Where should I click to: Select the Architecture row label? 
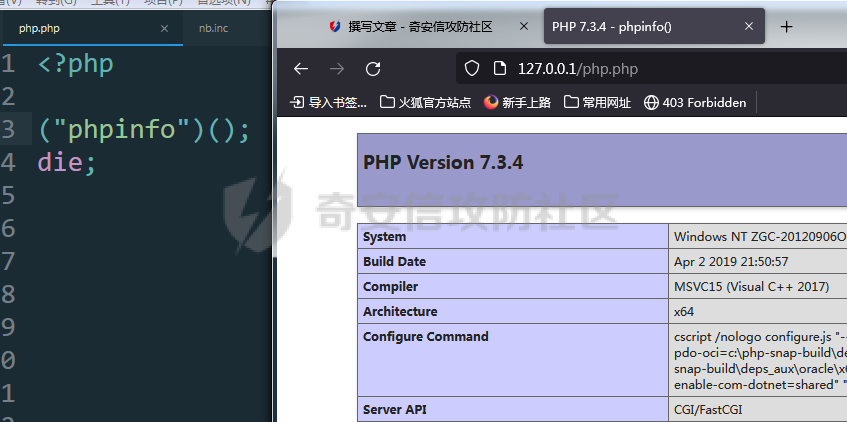pyautogui.click(x=400, y=311)
